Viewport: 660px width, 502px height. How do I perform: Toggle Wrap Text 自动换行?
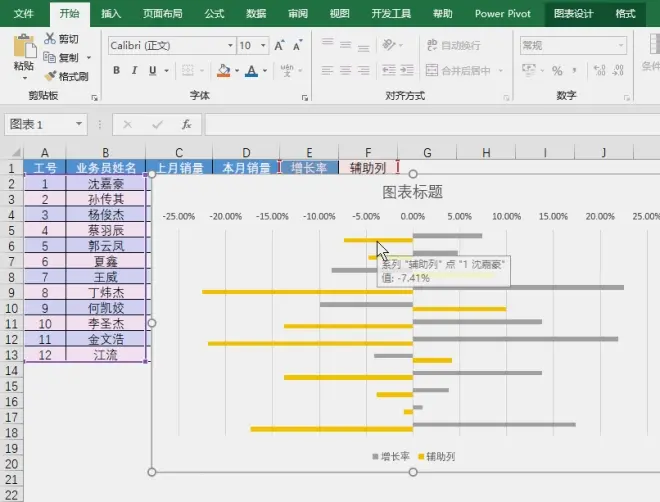[x=453, y=45]
